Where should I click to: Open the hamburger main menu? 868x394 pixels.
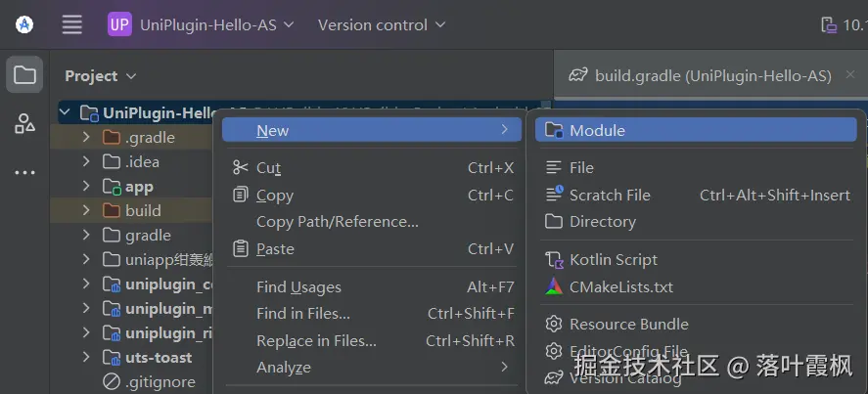pyautogui.click(x=72, y=25)
